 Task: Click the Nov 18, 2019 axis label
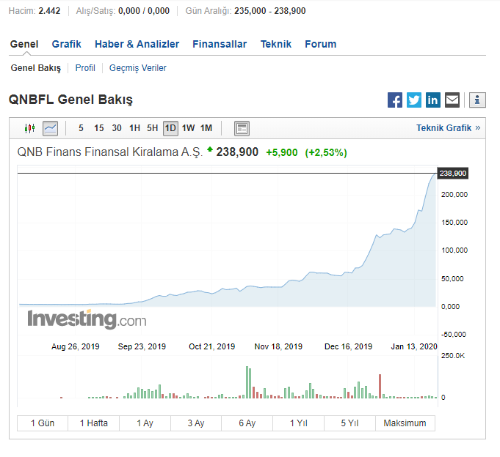[279, 347]
